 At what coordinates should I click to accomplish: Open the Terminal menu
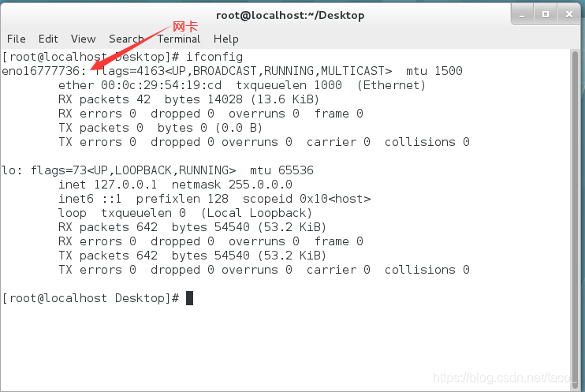tap(179, 39)
